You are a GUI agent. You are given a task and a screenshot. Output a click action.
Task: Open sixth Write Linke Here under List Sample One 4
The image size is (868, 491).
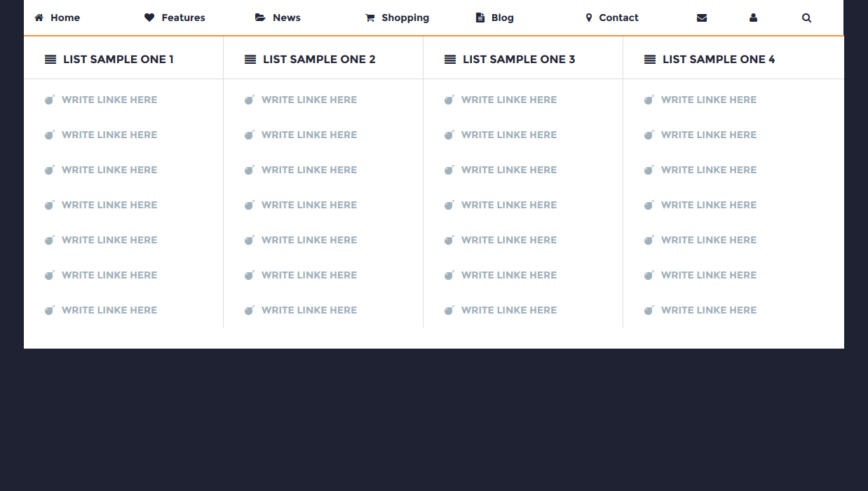point(709,275)
